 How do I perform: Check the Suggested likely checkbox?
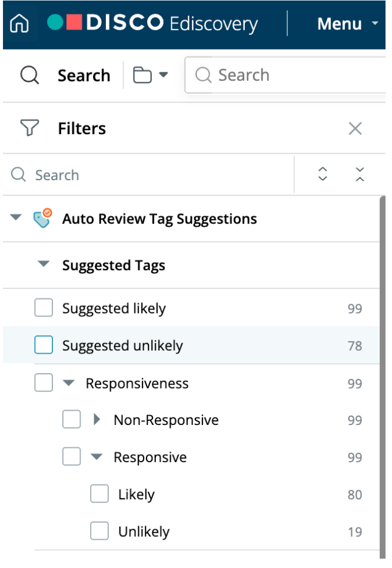[x=44, y=308]
